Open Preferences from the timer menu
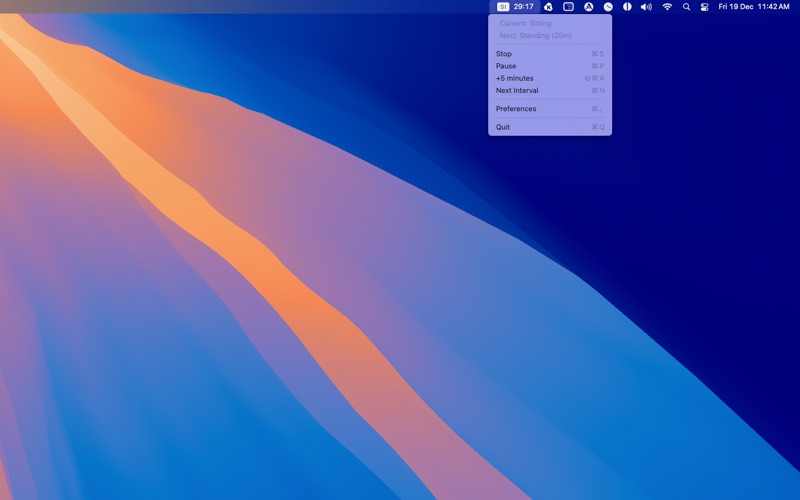Image resolution: width=800 pixels, height=500 pixels. (550, 109)
